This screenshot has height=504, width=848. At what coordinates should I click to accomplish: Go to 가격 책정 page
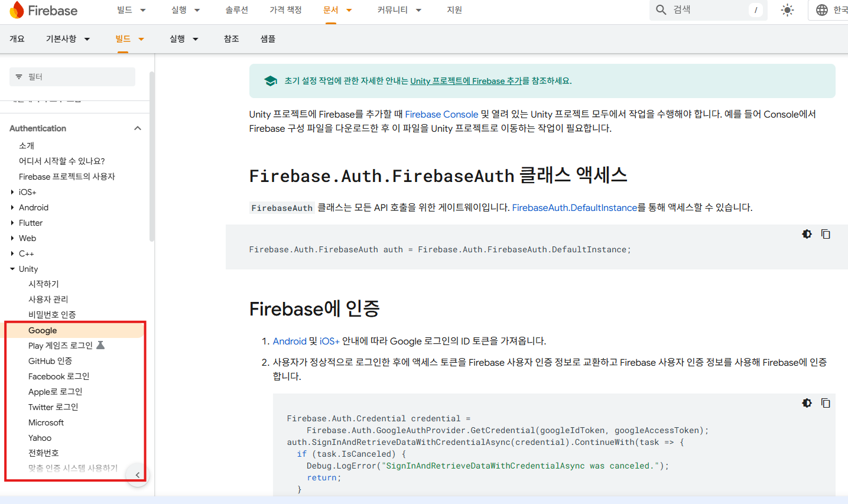(285, 10)
